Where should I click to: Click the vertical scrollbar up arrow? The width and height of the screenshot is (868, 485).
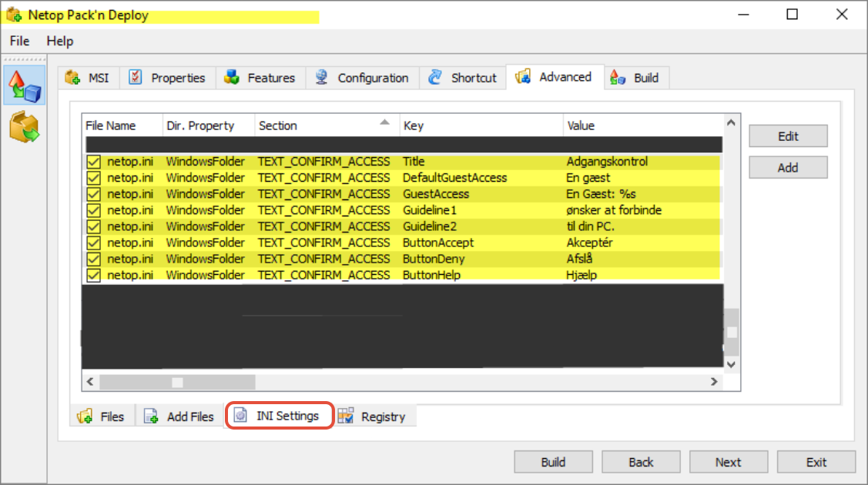coord(731,122)
